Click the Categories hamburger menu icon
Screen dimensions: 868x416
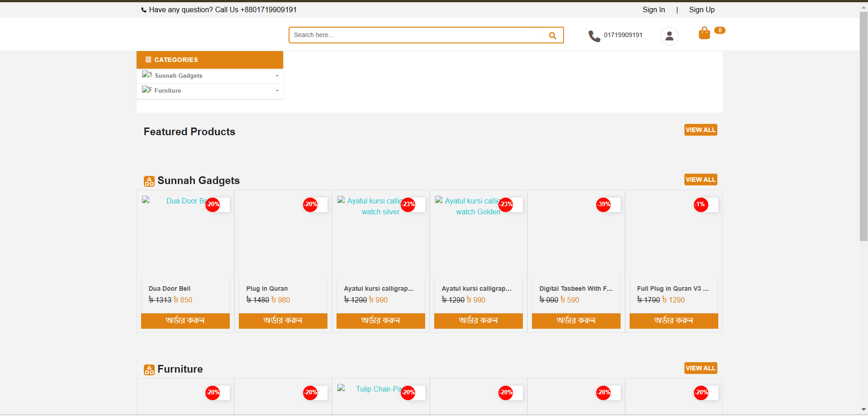coord(148,60)
